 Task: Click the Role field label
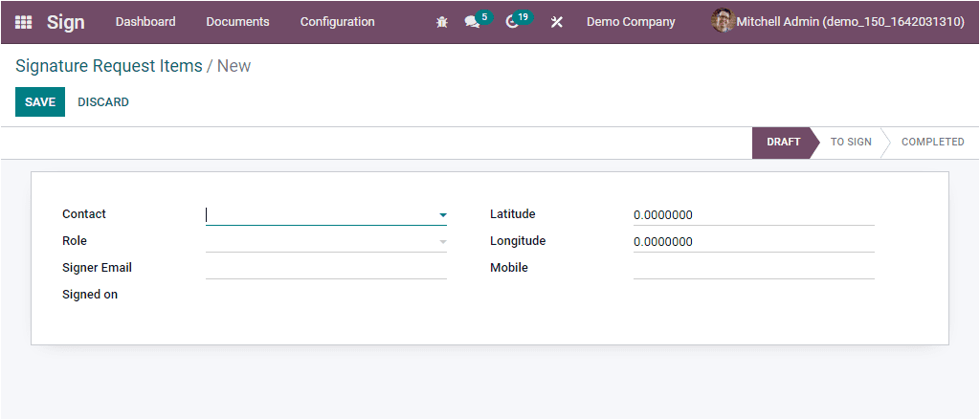click(75, 241)
